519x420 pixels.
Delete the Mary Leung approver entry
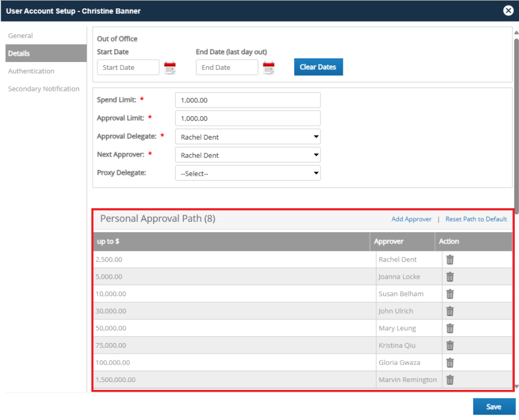click(x=450, y=328)
